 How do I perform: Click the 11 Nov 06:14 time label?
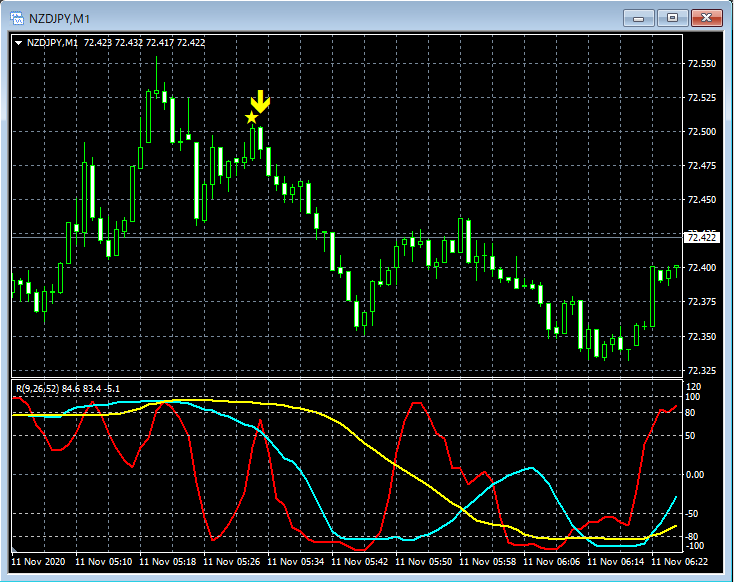coord(615,561)
